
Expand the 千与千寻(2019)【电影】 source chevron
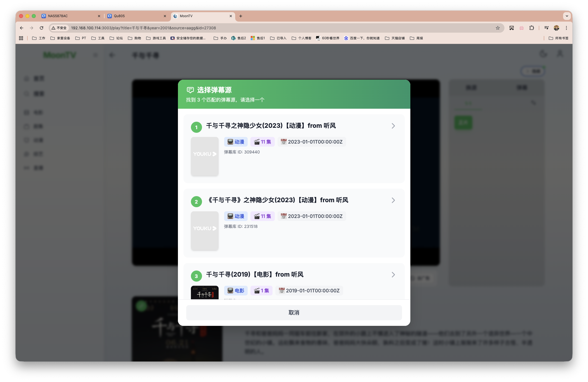pyautogui.click(x=393, y=275)
